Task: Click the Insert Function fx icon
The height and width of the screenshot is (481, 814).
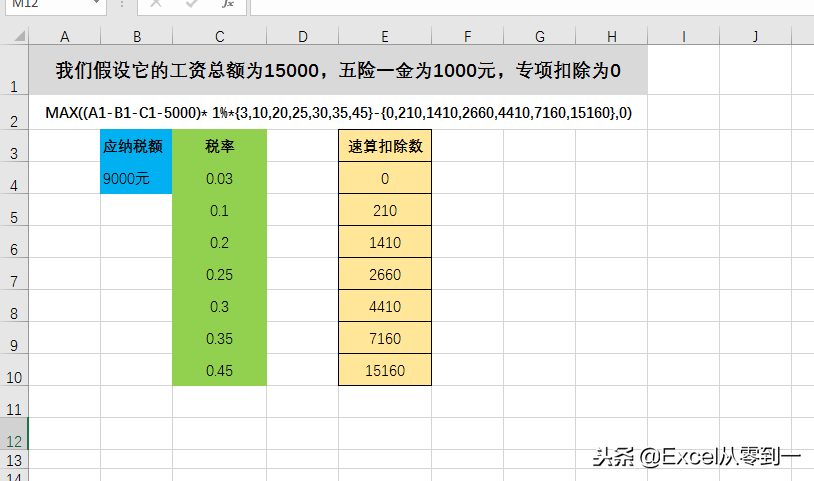Action: coord(227,4)
